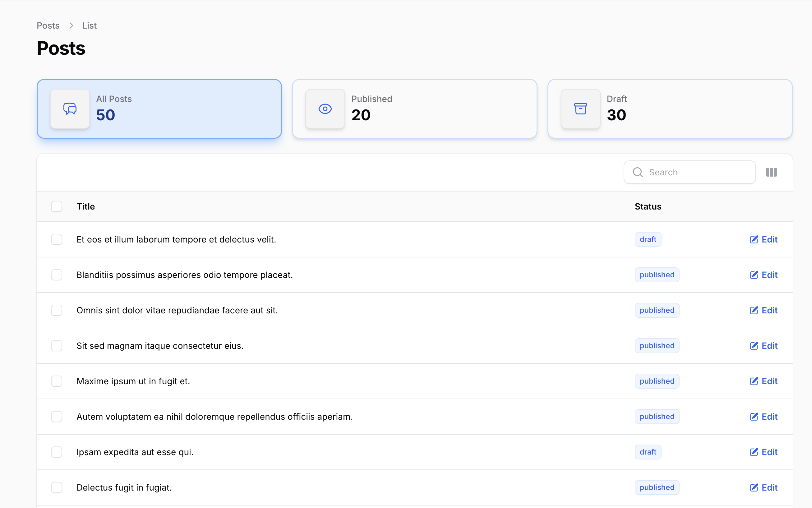This screenshot has width=812, height=508.
Task: Click the search magnifier icon
Action: 638,172
